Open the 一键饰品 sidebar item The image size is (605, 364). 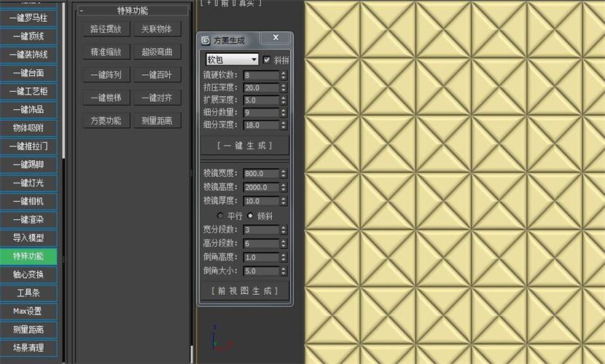(x=28, y=109)
